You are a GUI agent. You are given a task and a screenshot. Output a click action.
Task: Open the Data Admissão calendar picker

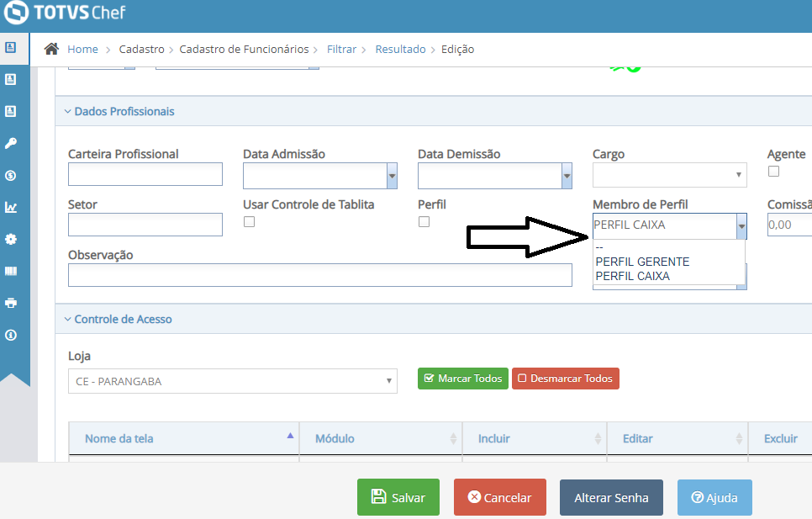(392, 176)
